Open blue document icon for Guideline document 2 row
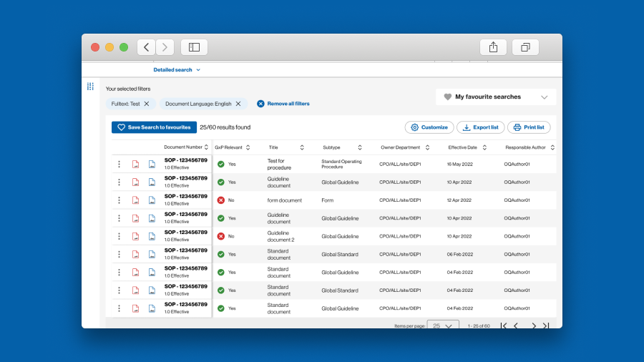This screenshot has width=644, height=362. pyautogui.click(x=152, y=236)
